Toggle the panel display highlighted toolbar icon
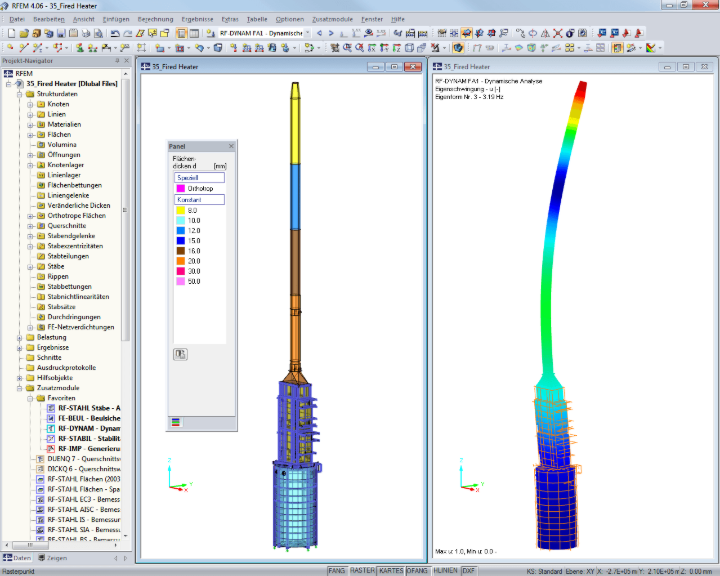This screenshot has height=576, width=720. [x=617, y=48]
